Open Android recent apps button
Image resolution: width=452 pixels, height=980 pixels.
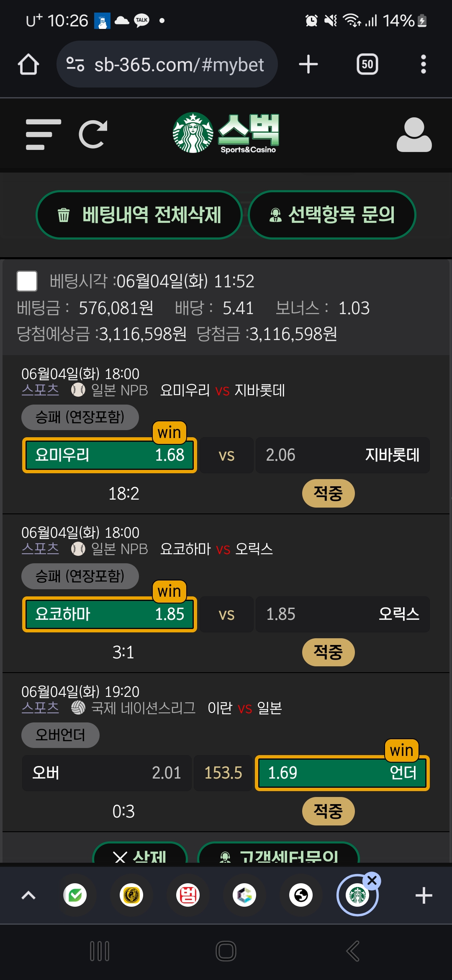(x=100, y=951)
